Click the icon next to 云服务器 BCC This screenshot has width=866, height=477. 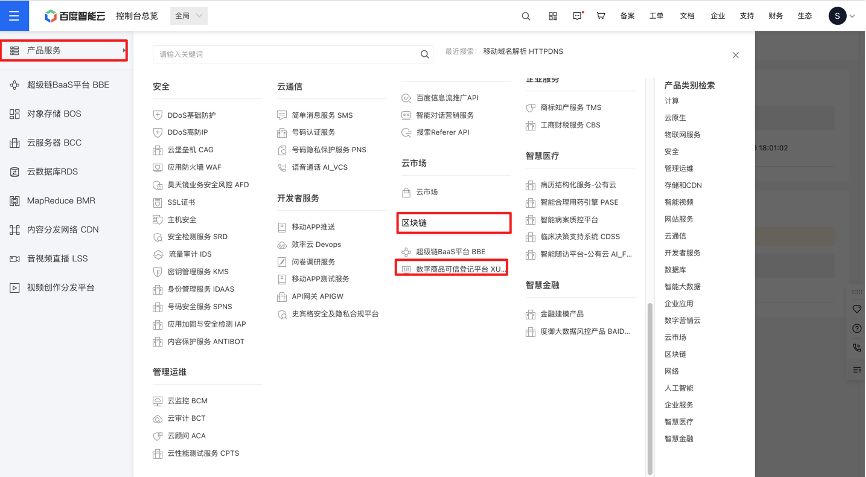(x=15, y=143)
